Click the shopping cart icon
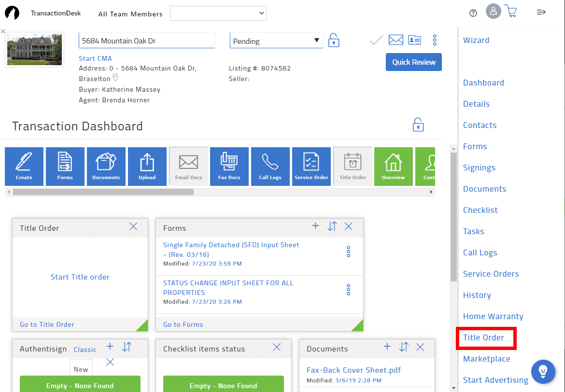 pos(510,12)
